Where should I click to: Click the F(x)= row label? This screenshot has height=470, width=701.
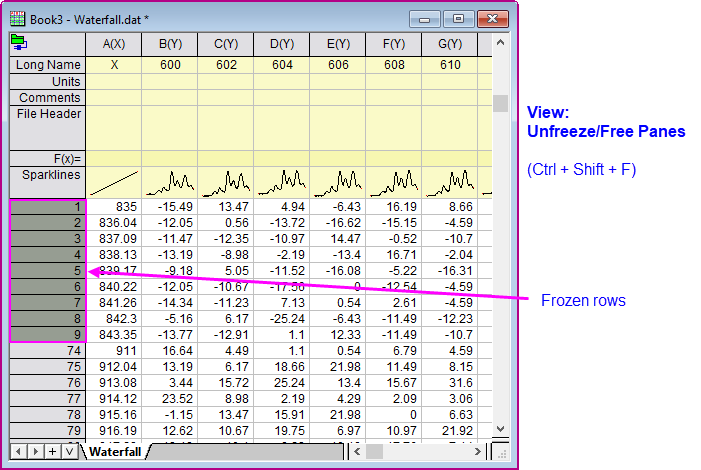48,159
